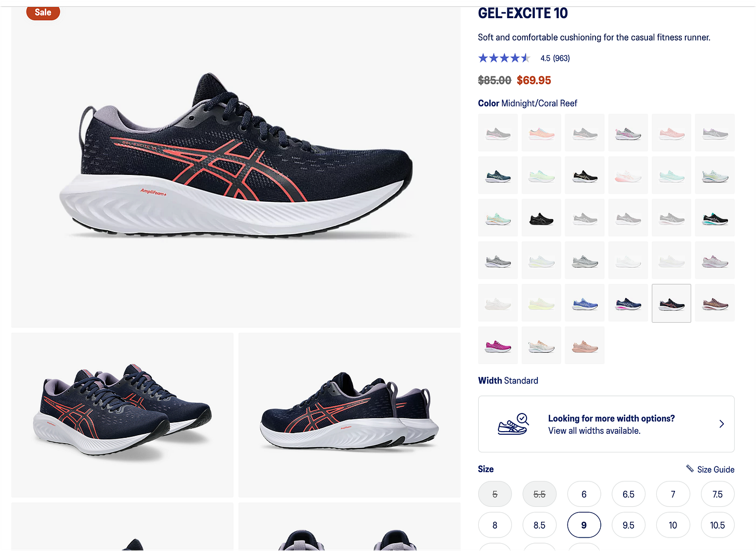Select the rose peach shoe swatch
756x551 pixels.
click(x=585, y=346)
